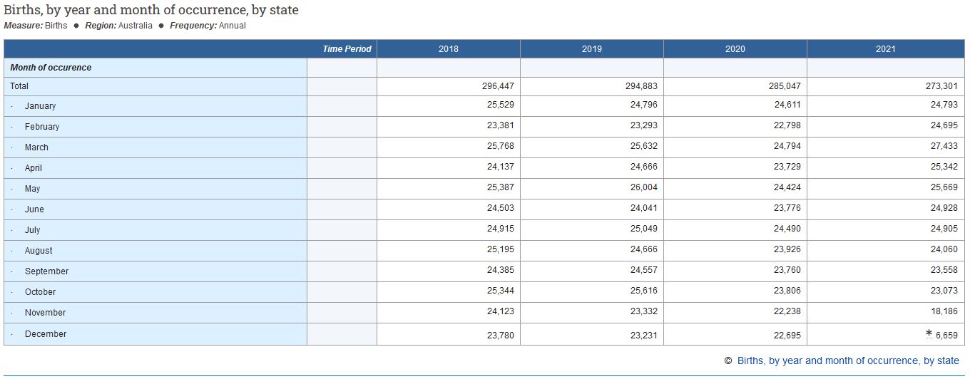Screen dimensions: 980x384
Task: Select the September row label
Action: [x=46, y=271]
